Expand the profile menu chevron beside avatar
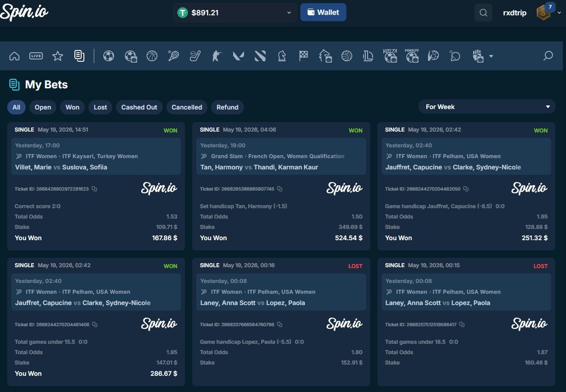Viewport: 566px width, 392px height. tap(560, 13)
